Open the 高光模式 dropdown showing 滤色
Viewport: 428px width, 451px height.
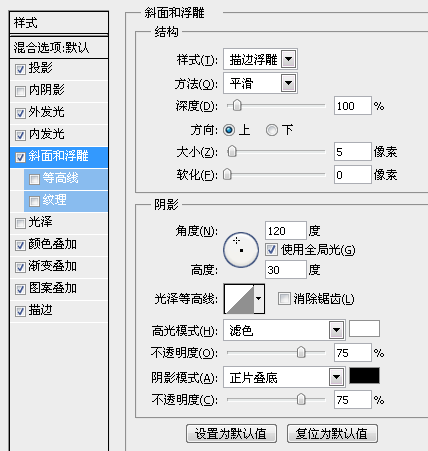(284, 330)
